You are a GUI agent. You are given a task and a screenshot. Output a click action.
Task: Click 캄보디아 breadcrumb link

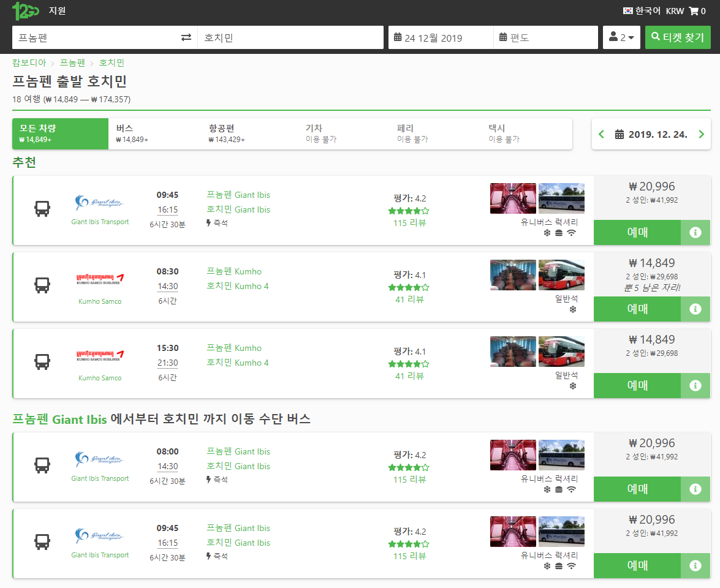(x=29, y=62)
